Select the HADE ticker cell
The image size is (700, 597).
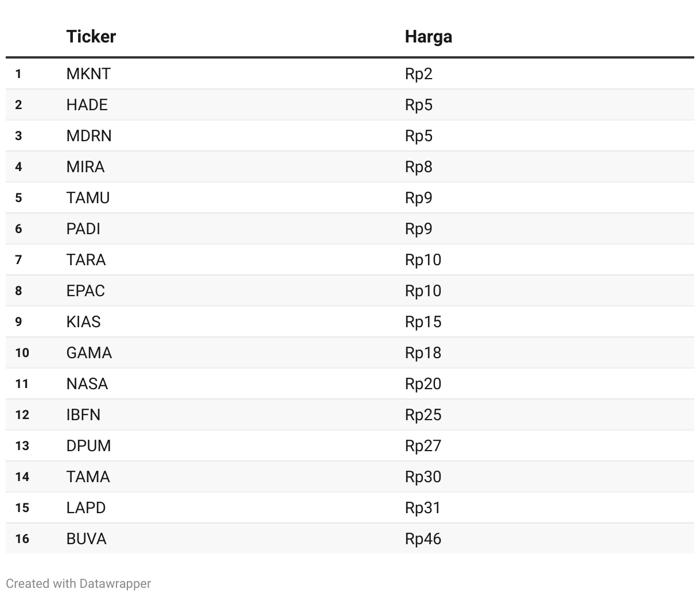pyautogui.click(x=87, y=105)
